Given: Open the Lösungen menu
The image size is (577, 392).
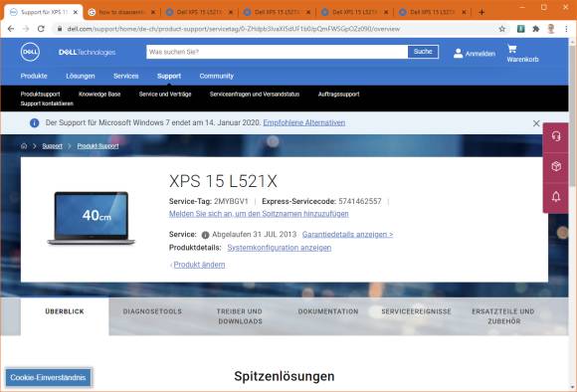Looking at the screenshot, I should (x=81, y=76).
